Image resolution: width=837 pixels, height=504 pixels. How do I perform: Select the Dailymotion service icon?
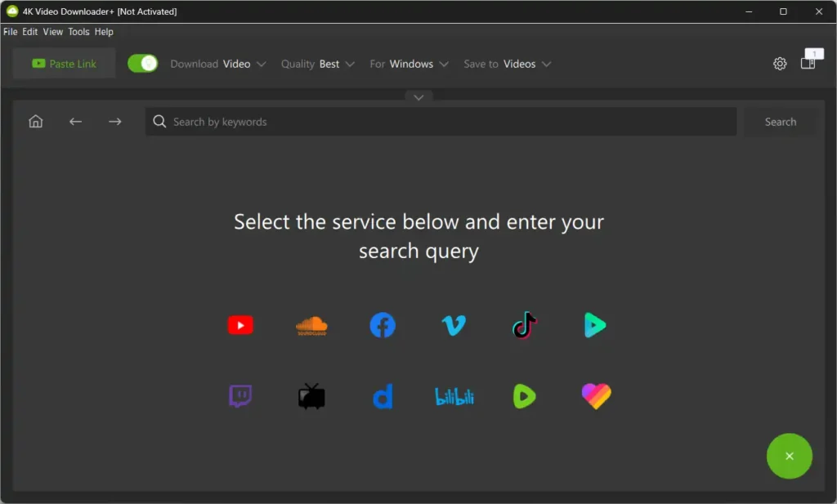[383, 397]
